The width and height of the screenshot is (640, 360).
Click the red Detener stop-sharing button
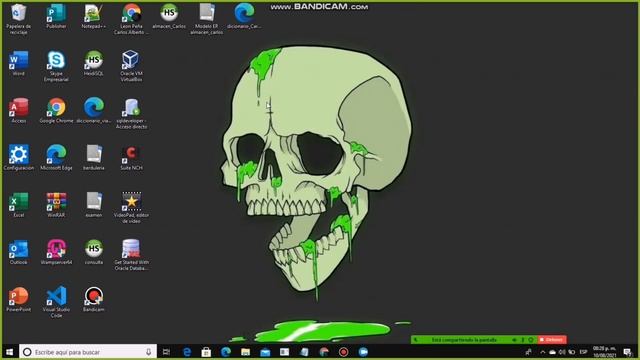tap(552, 340)
